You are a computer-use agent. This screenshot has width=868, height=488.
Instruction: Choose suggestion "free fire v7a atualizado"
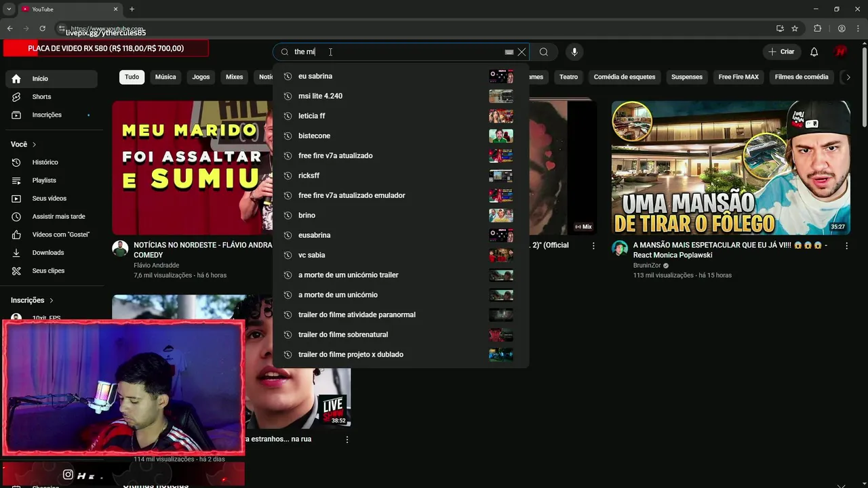tap(400, 156)
